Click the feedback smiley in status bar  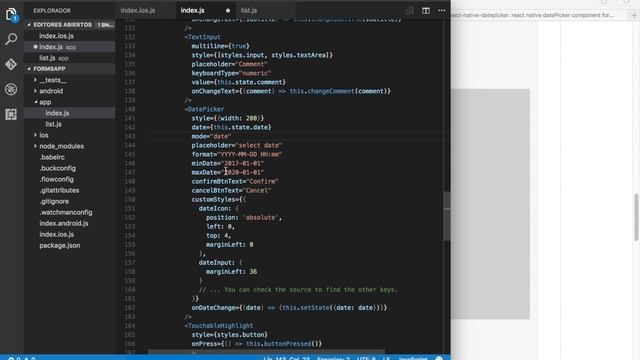pos(439,358)
